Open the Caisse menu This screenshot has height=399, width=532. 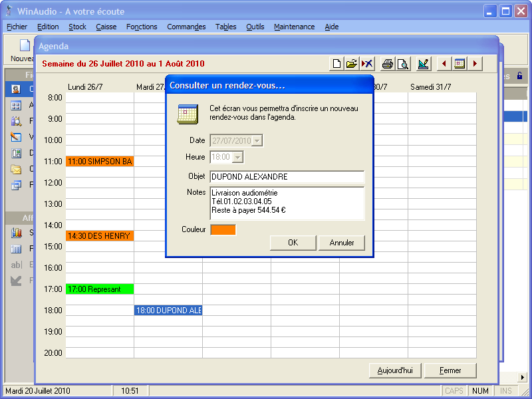(106, 27)
